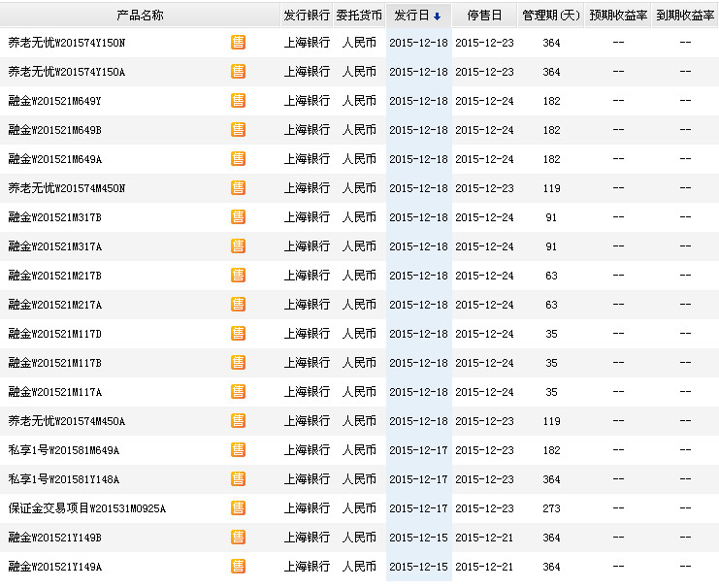Open product 融金W201521Y149A
Viewport: 719px width, 588px height.
pos(54,567)
